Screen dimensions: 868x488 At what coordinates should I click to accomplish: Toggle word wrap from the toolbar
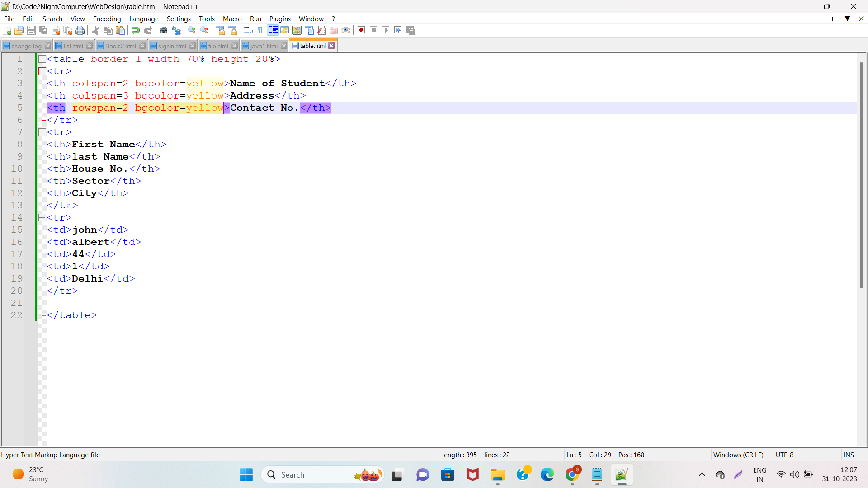pyautogui.click(x=248, y=30)
